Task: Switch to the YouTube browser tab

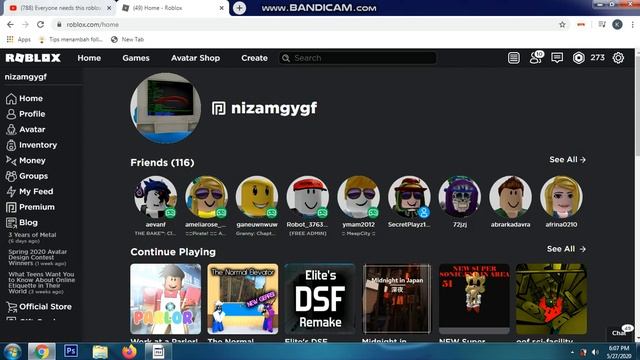Action: (59, 8)
